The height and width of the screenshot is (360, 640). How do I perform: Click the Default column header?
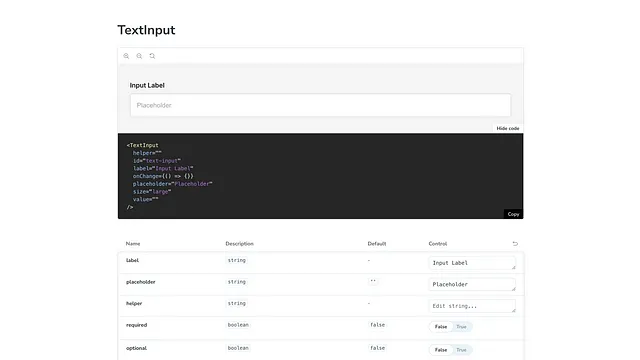pyautogui.click(x=377, y=244)
